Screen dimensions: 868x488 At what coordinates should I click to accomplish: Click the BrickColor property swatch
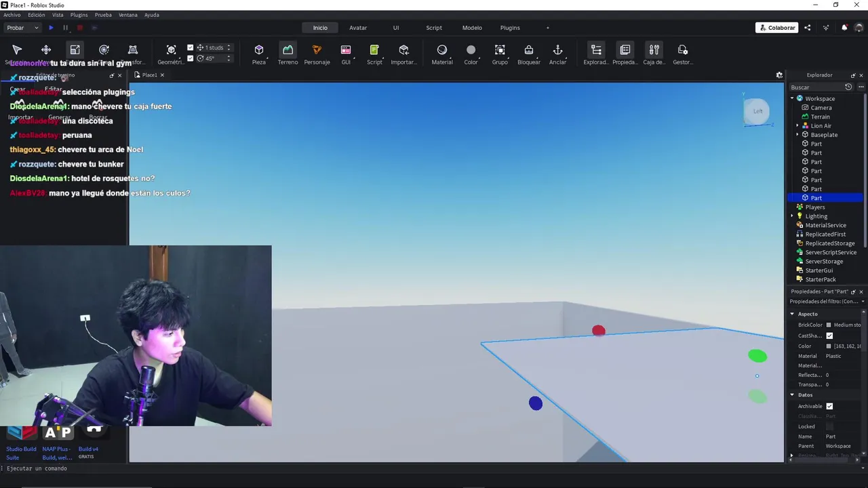[x=829, y=325]
